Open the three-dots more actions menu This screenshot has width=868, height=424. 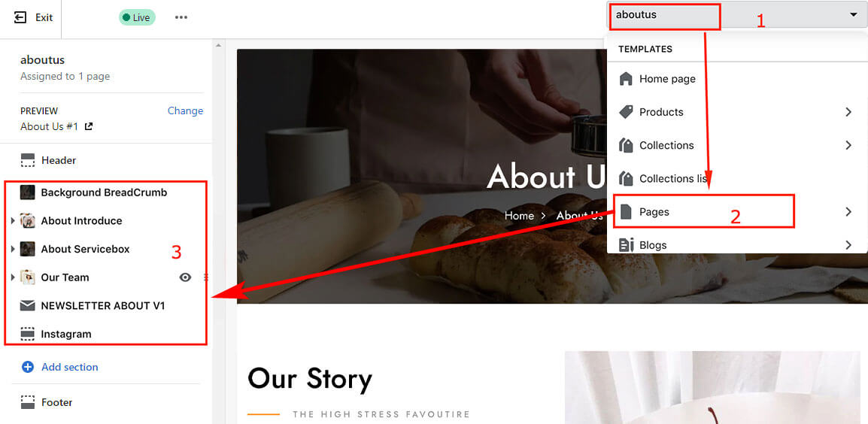click(181, 17)
